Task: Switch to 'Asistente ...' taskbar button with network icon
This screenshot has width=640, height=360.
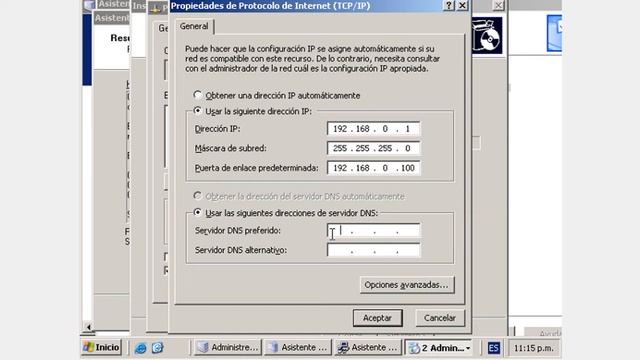Action: pos(367,347)
